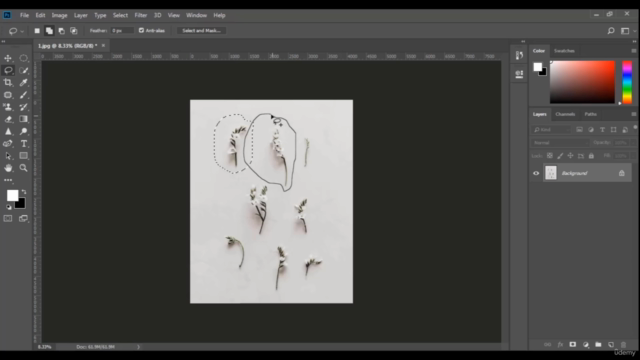640x360 pixels.
Task: Select the Rectangle shape tool
Action: click(24, 156)
